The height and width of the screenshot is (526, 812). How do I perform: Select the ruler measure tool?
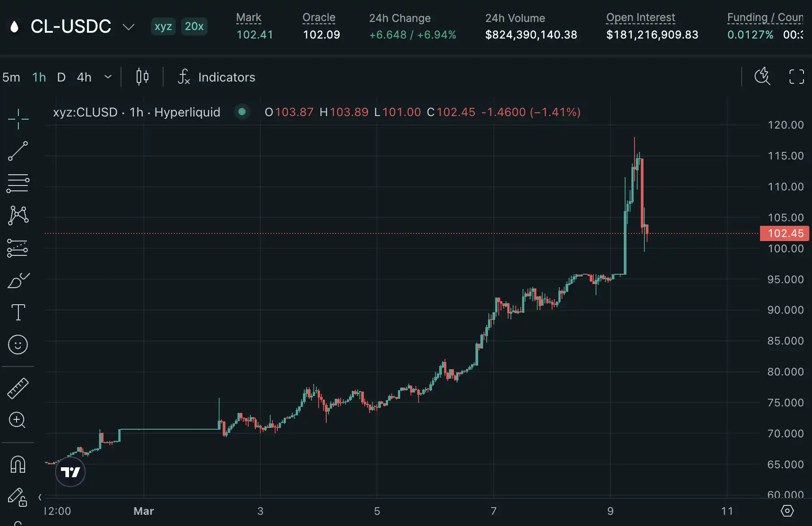18,388
